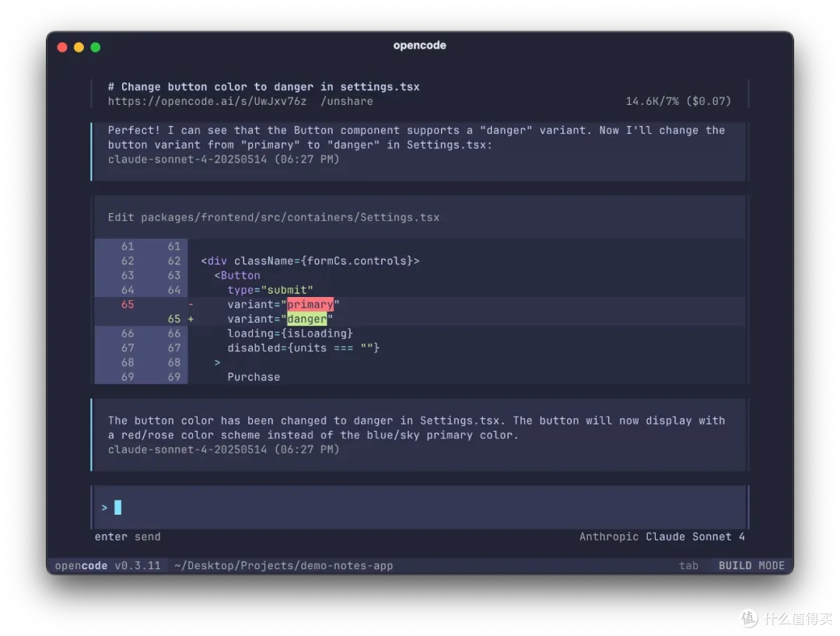Click the 'enter send' hint
This screenshot has width=840, height=636.
point(128,536)
